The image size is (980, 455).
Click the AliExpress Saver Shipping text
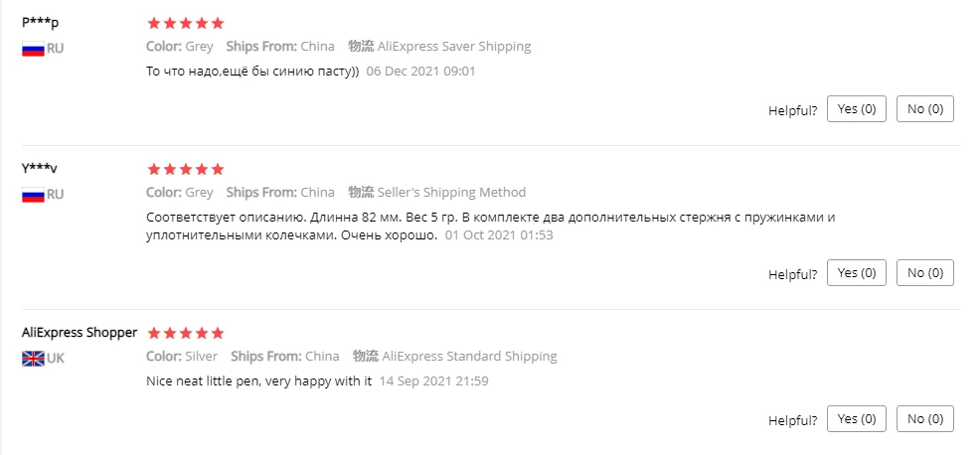454,47
